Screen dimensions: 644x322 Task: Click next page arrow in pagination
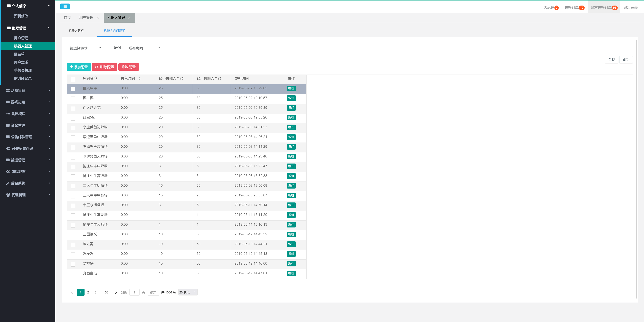(116, 292)
